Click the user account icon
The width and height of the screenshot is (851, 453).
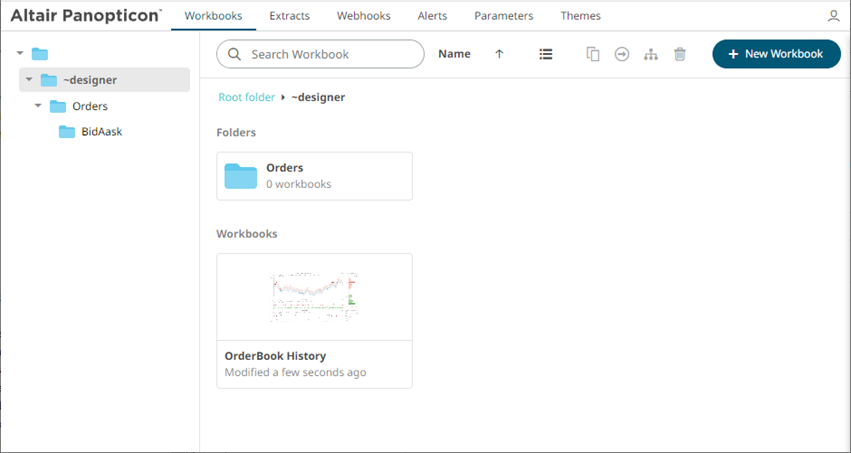click(x=834, y=16)
